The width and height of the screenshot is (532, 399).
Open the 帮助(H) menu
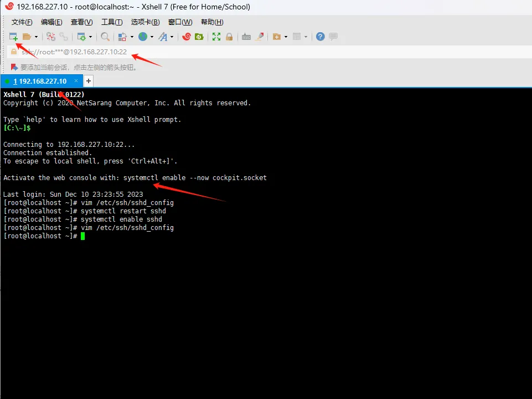pyautogui.click(x=212, y=22)
